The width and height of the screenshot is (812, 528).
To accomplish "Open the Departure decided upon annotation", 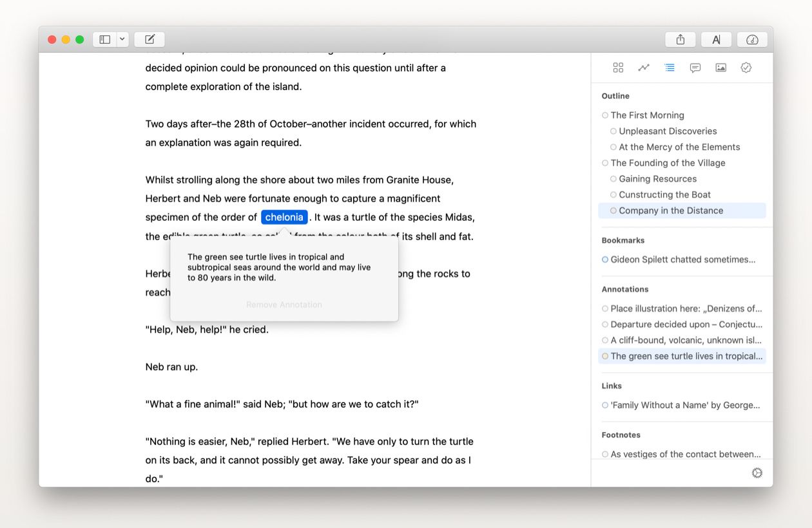I will pos(686,325).
